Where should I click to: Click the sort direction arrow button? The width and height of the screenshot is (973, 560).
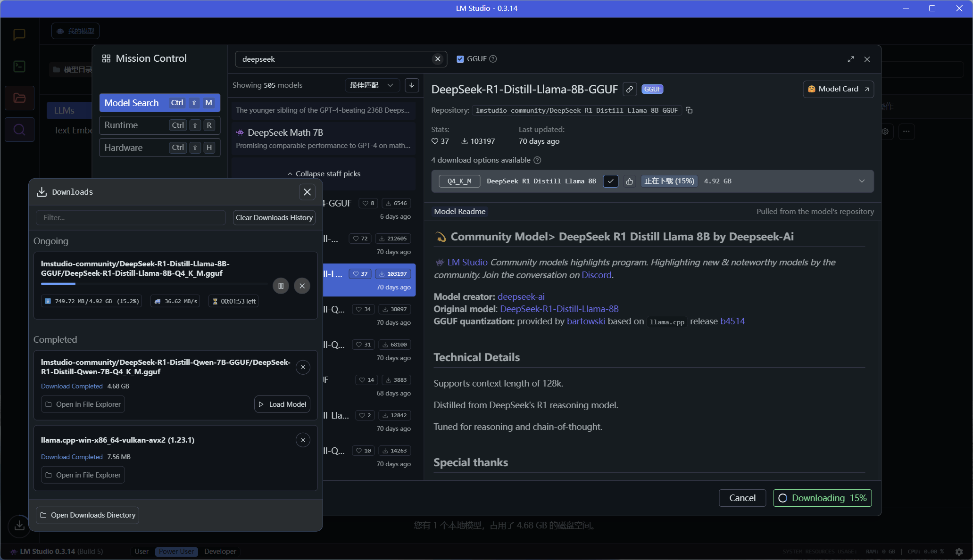pos(412,85)
